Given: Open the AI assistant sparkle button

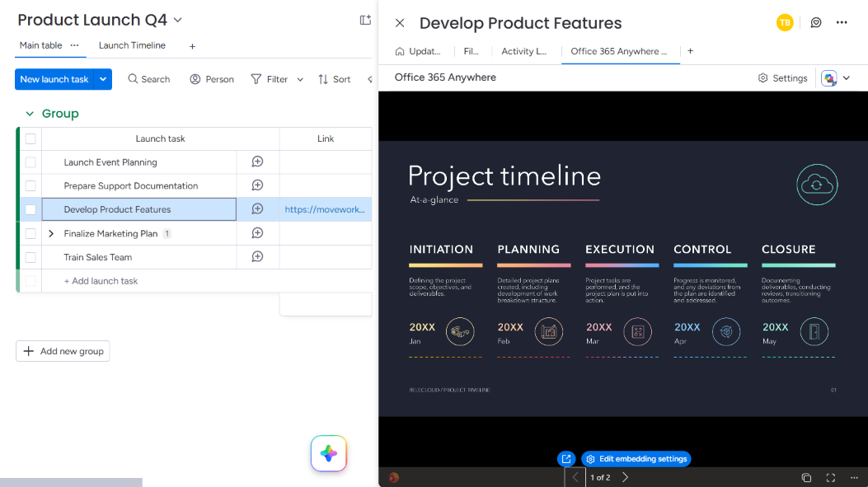Looking at the screenshot, I should tap(329, 453).
